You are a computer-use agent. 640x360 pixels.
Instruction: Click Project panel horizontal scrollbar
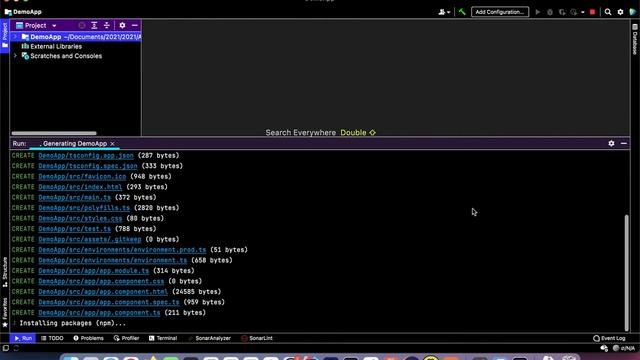(x=54, y=133)
